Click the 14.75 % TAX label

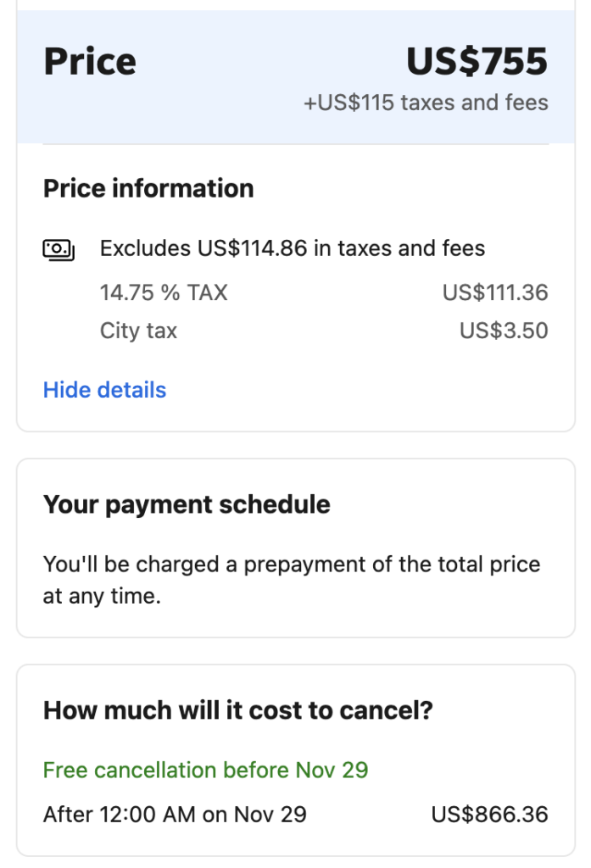pos(164,293)
